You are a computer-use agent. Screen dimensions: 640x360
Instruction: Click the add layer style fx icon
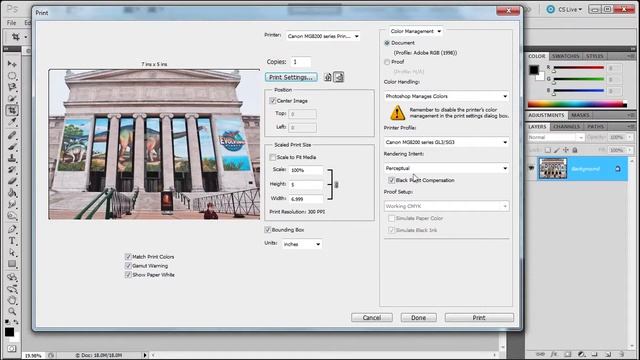pos(554,354)
